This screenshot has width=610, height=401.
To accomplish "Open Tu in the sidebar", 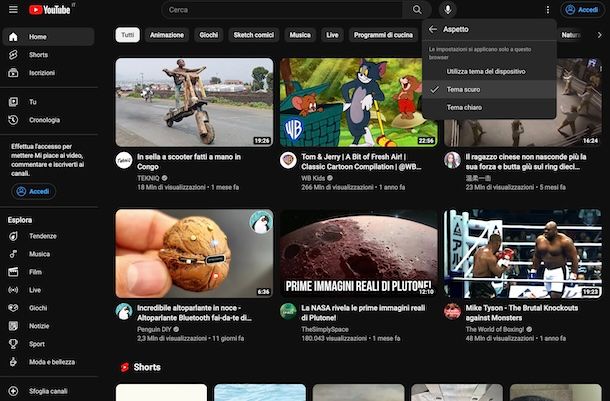I will coord(48,102).
